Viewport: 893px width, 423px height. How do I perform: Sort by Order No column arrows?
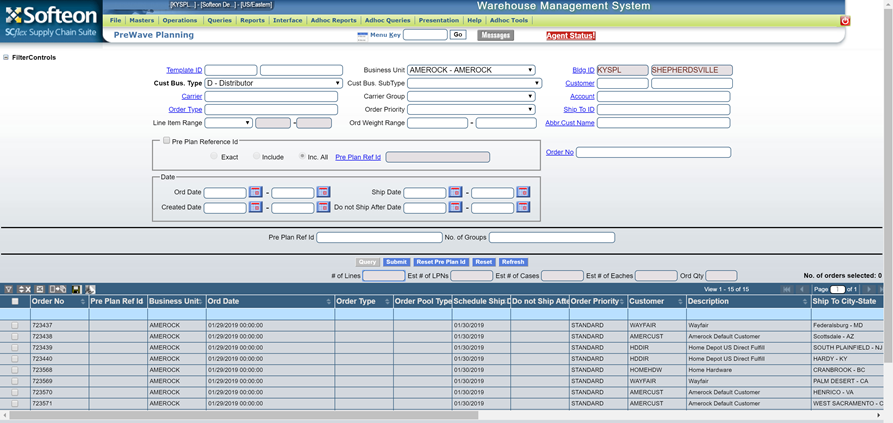point(83,301)
